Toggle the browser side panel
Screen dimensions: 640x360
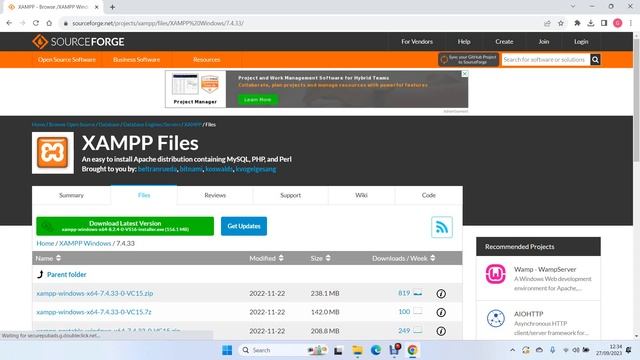tap(604, 23)
